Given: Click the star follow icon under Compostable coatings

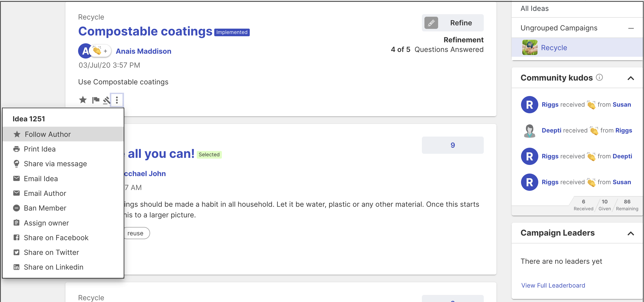Looking at the screenshot, I should [83, 100].
